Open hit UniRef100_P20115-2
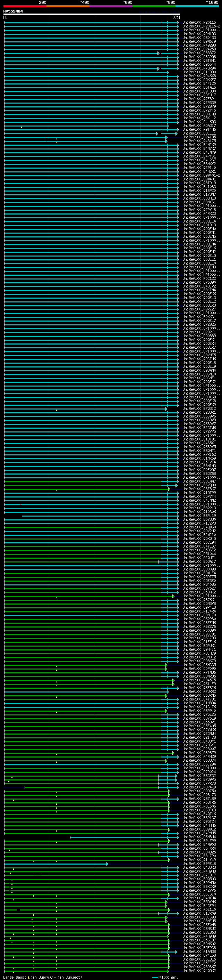The width and height of the screenshot is (222, 980). pos(201,26)
